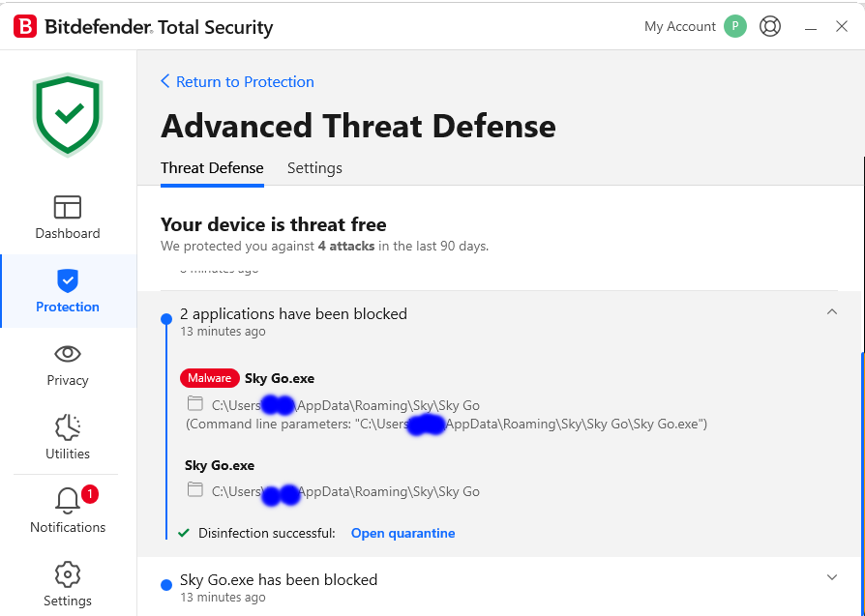Check Notifications with the red badge
The image size is (865, 616).
pyautogui.click(x=67, y=511)
